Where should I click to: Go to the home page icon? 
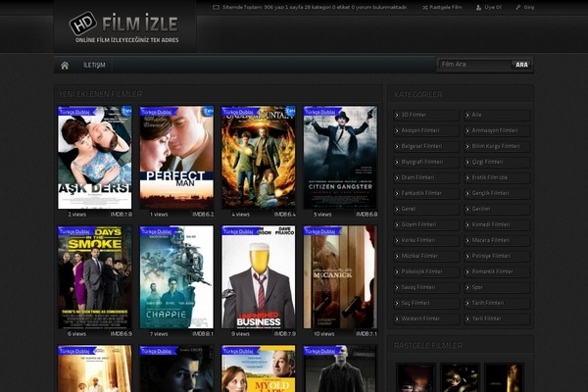[65, 66]
